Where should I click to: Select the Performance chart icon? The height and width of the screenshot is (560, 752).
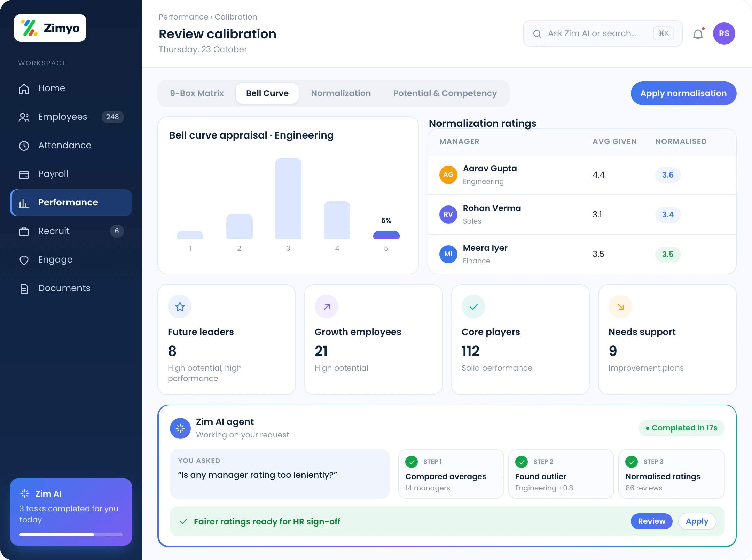tap(24, 203)
